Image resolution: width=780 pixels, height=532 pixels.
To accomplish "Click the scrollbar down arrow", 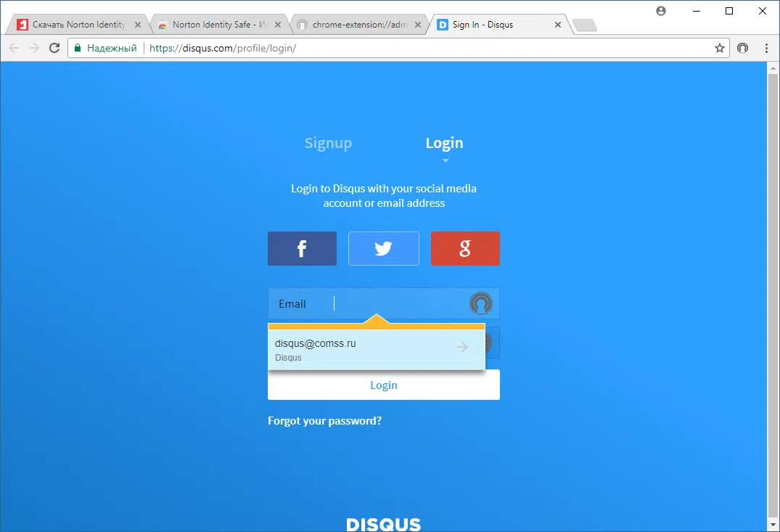I will [x=773, y=525].
